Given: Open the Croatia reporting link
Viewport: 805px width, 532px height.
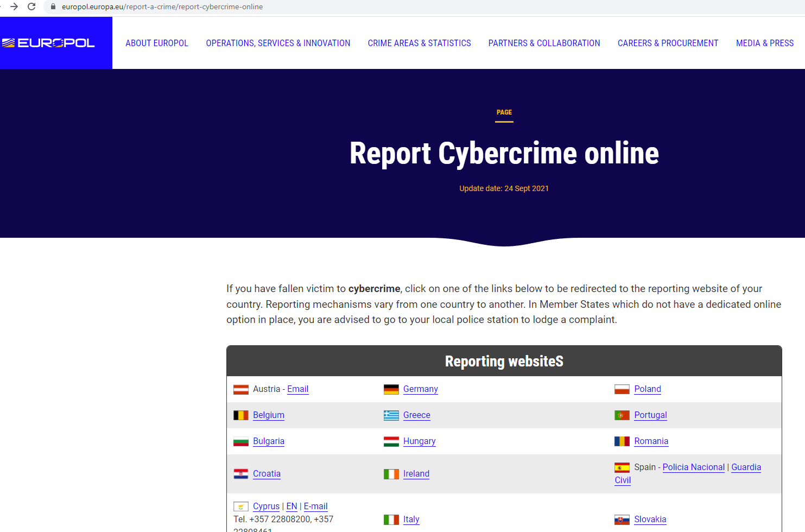Looking at the screenshot, I should coord(267,474).
